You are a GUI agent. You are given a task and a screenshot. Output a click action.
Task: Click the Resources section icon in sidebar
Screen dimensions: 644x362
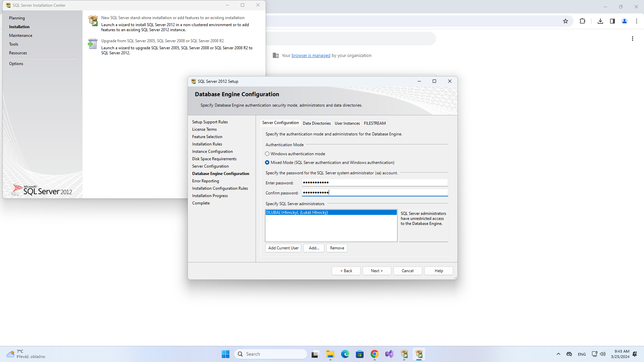[x=18, y=53]
